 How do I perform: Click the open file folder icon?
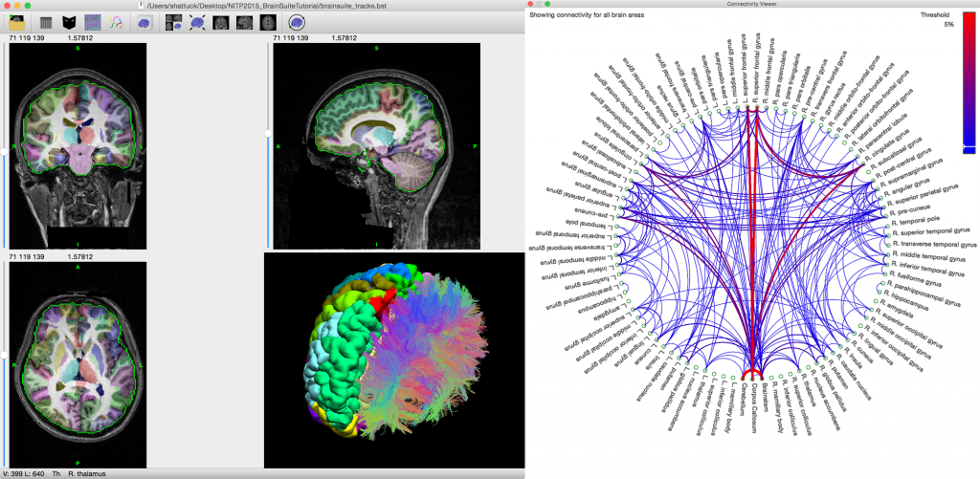pyautogui.click(x=17, y=21)
